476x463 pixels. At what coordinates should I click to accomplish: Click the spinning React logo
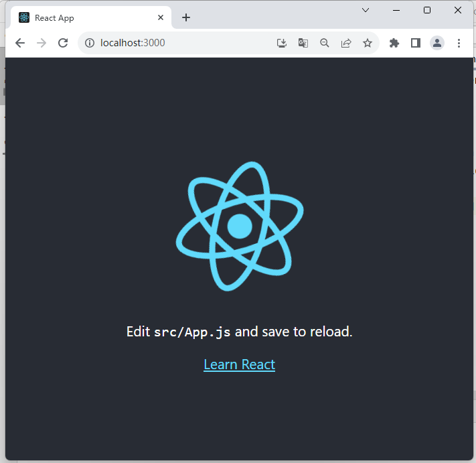click(x=240, y=226)
